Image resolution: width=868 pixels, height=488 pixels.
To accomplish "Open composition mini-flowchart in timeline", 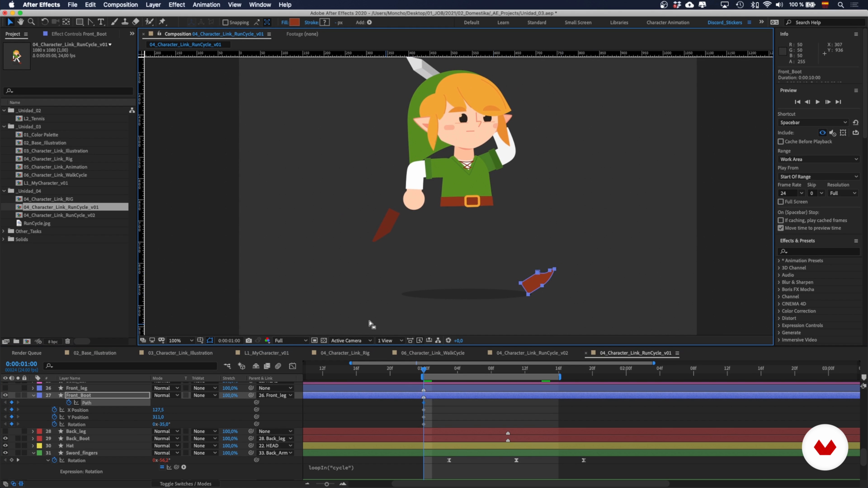I will tap(227, 366).
